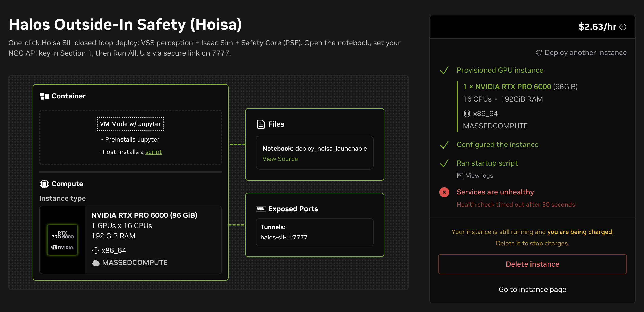Click the chip icon beside x86_64 in sidebar
The width and height of the screenshot is (644, 312).
click(467, 114)
